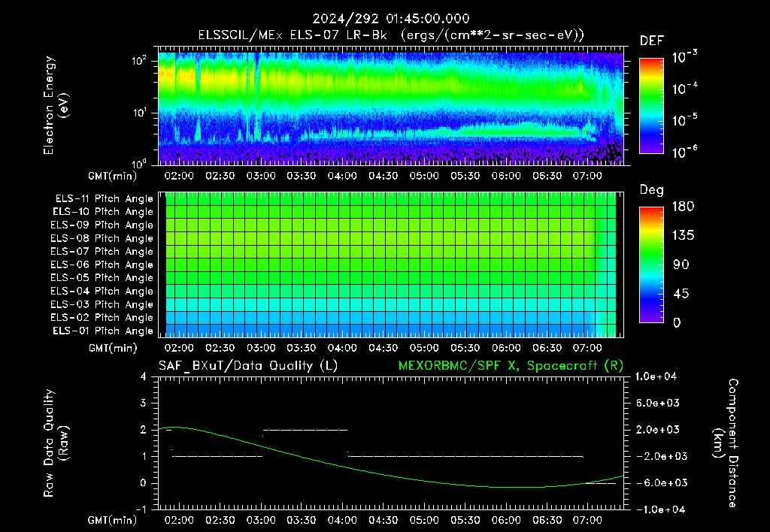Click the ELS-06 Pitch Angle row label
The height and width of the screenshot is (532, 770).
tap(102, 265)
